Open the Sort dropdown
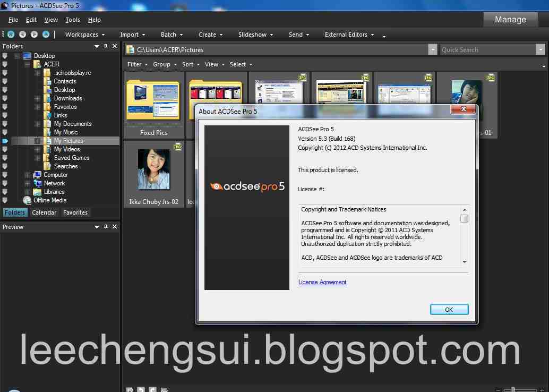The height and width of the screenshot is (392, 549). [x=191, y=64]
